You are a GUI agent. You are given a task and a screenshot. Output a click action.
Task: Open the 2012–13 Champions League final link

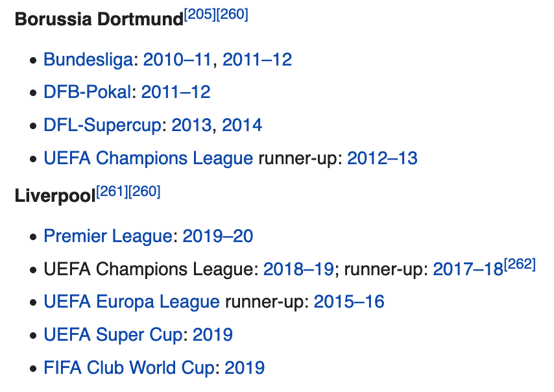(x=382, y=158)
